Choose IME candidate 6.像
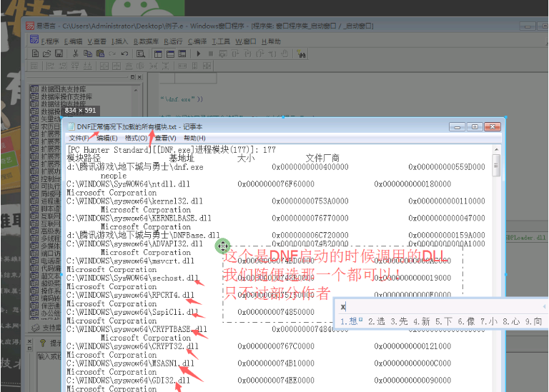549x392 pixels. (x=466, y=321)
